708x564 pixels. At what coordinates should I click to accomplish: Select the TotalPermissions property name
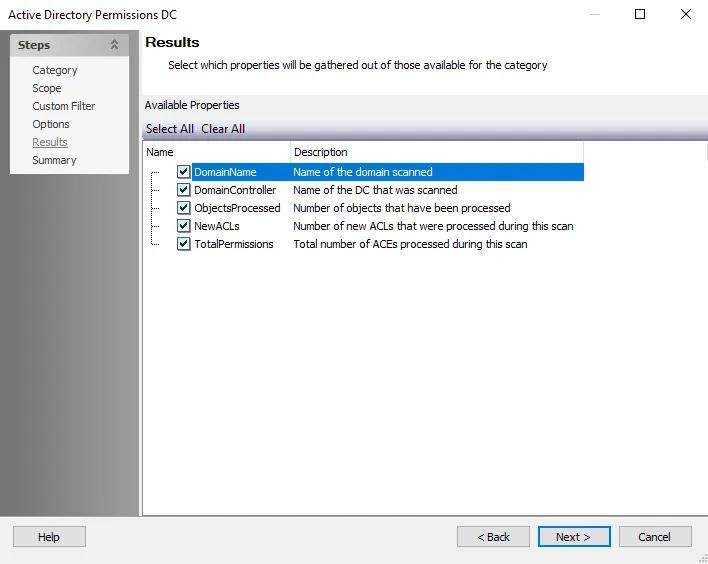pos(233,244)
